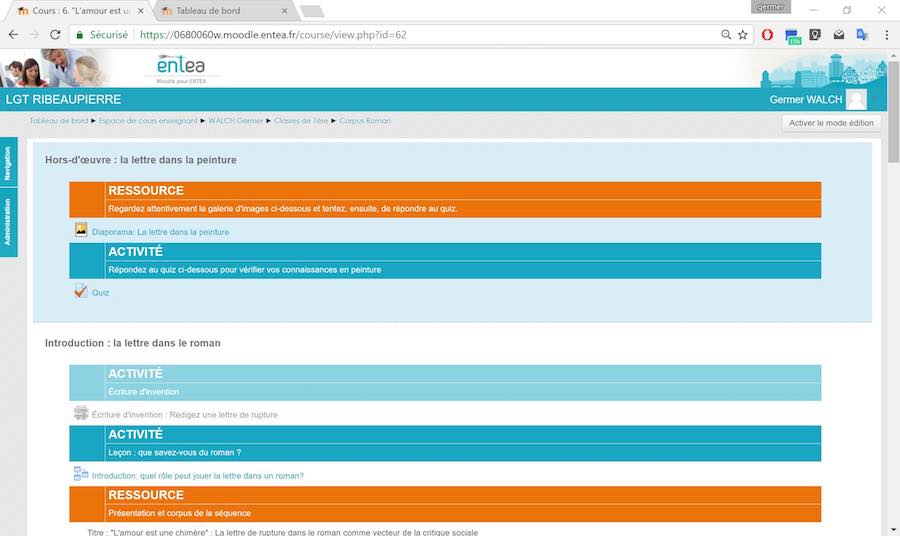Click the zoom magnifier icon in address bar
The image size is (900, 536).
[726, 35]
